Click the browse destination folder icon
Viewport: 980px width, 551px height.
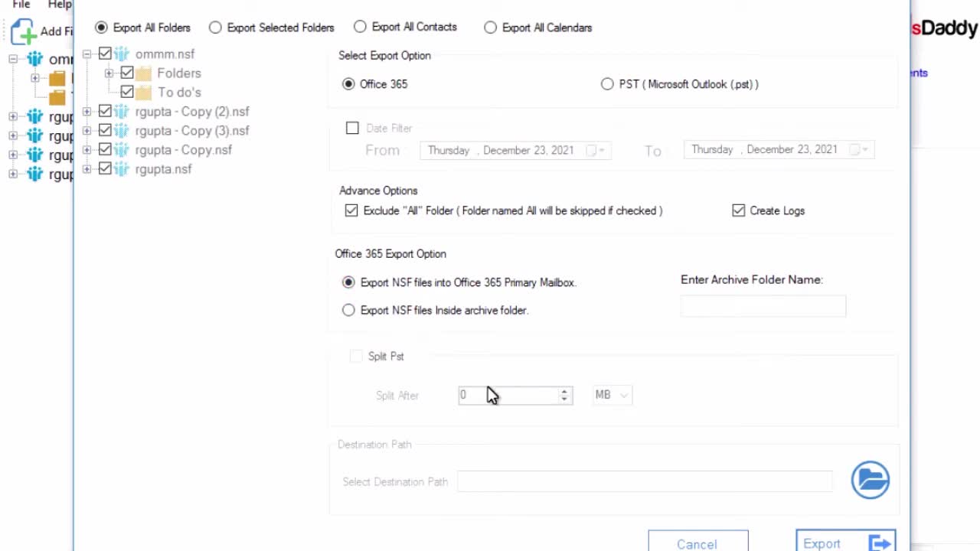871,480
